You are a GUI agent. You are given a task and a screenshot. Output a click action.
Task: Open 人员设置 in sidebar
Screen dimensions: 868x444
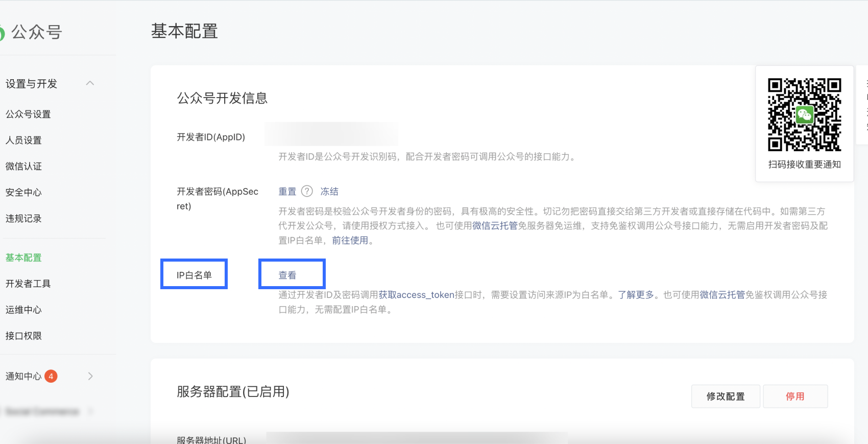(23, 140)
